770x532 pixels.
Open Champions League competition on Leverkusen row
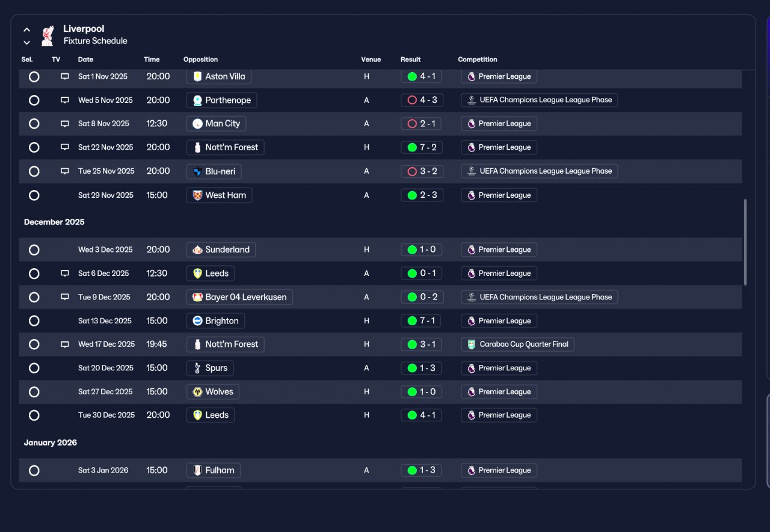(x=539, y=297)
